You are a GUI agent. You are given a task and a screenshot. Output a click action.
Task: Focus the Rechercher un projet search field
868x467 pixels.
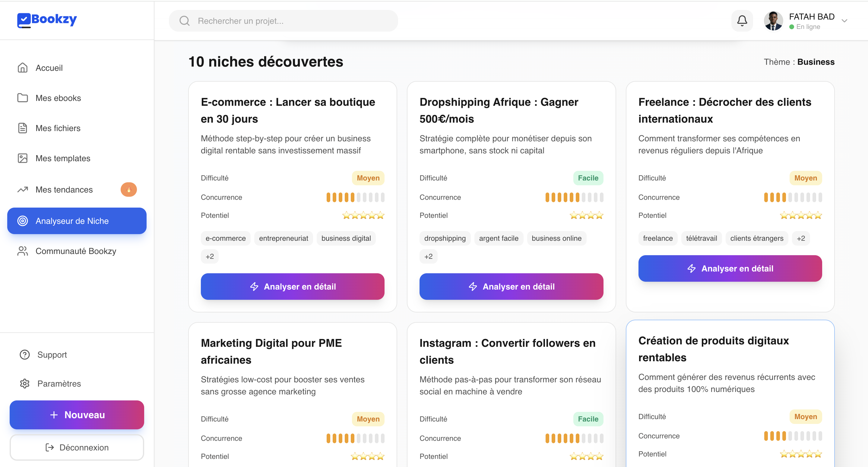(x=290, y=21)
